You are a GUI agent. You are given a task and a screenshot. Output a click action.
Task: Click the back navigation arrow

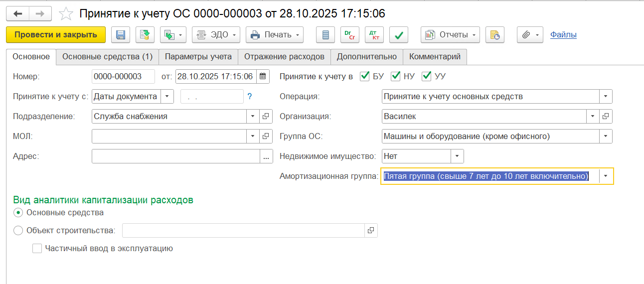(x=17, y=13)
